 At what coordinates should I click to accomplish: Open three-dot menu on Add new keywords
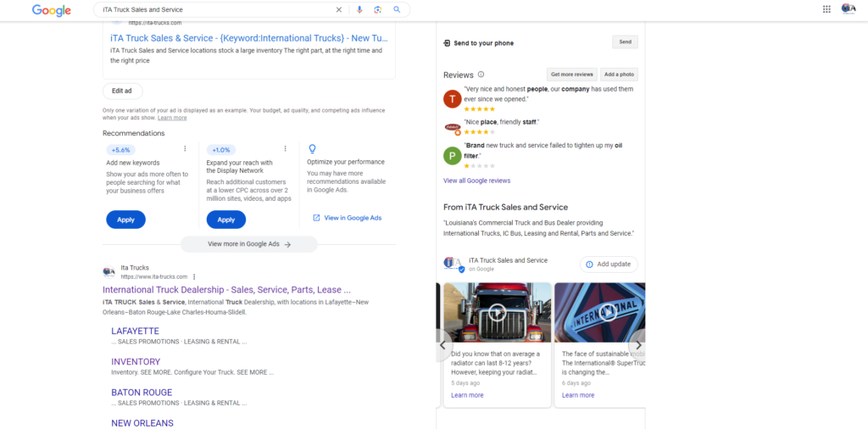tap(185, 148)
